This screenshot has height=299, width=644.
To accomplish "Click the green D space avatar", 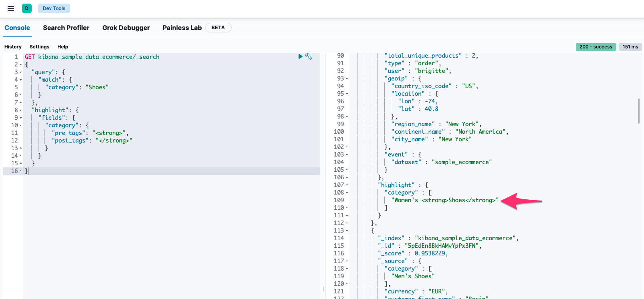I will click(27, 8).
